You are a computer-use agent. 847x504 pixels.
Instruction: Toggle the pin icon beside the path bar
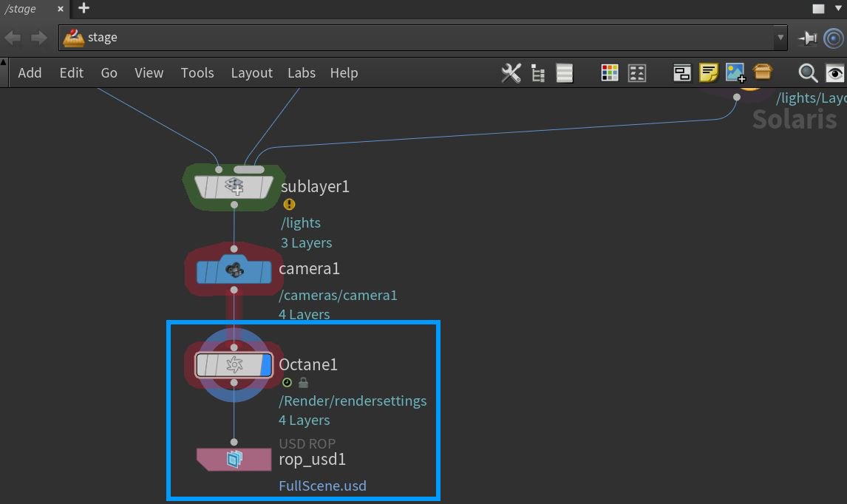[x=807, y=38]
